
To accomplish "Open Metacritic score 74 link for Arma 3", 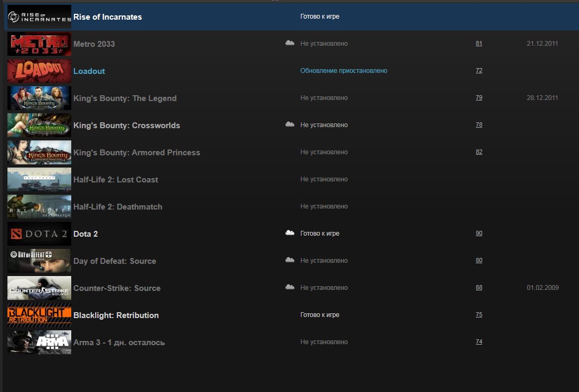I will (479, 342).
